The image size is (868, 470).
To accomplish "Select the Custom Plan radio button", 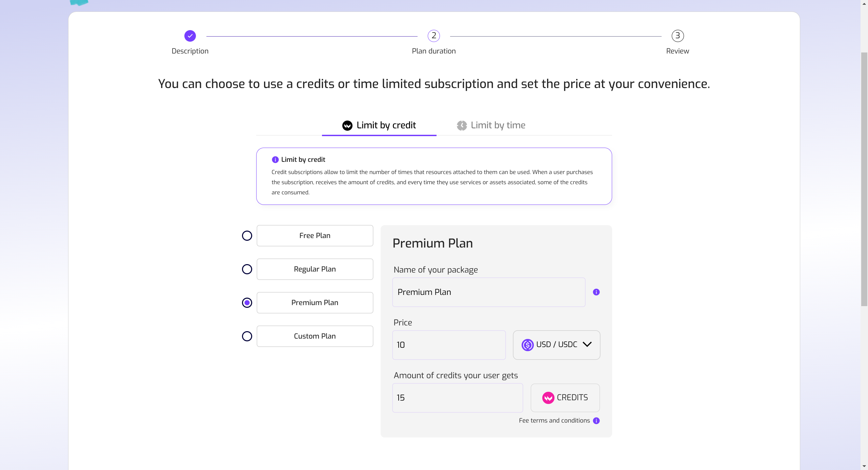I will tap(247, 336).
